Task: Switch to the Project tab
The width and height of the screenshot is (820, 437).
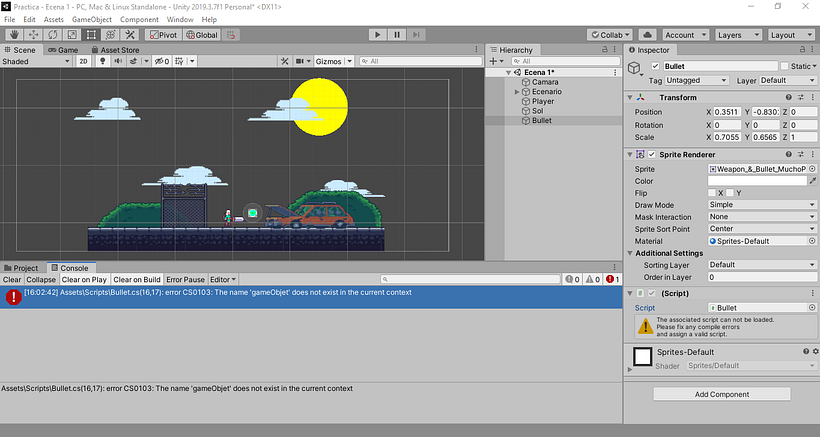Action: pos(21,268)
